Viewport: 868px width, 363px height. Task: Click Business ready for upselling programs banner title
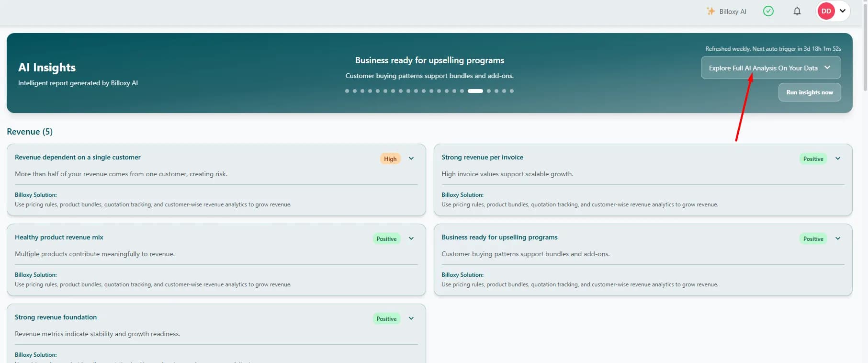(x=429, y=60)
